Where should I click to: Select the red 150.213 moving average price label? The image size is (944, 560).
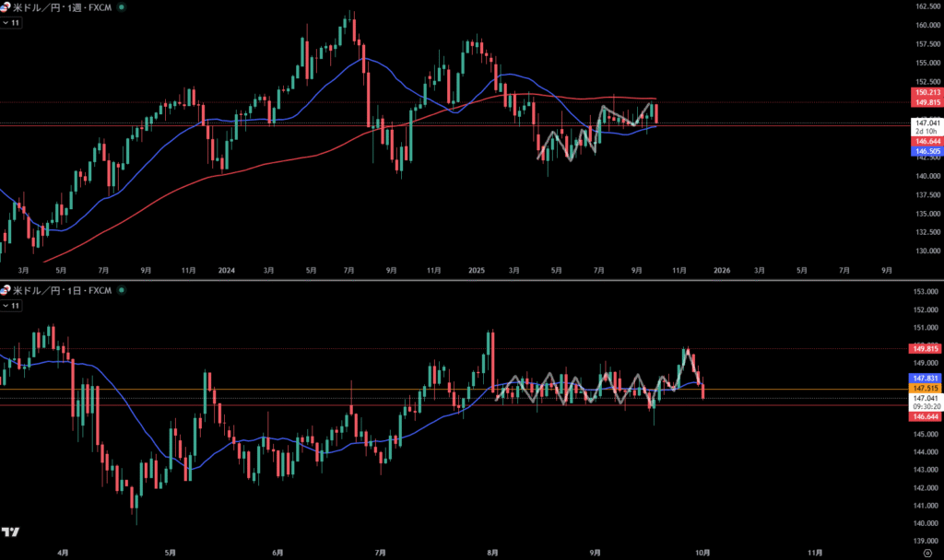tap(926, 93)
